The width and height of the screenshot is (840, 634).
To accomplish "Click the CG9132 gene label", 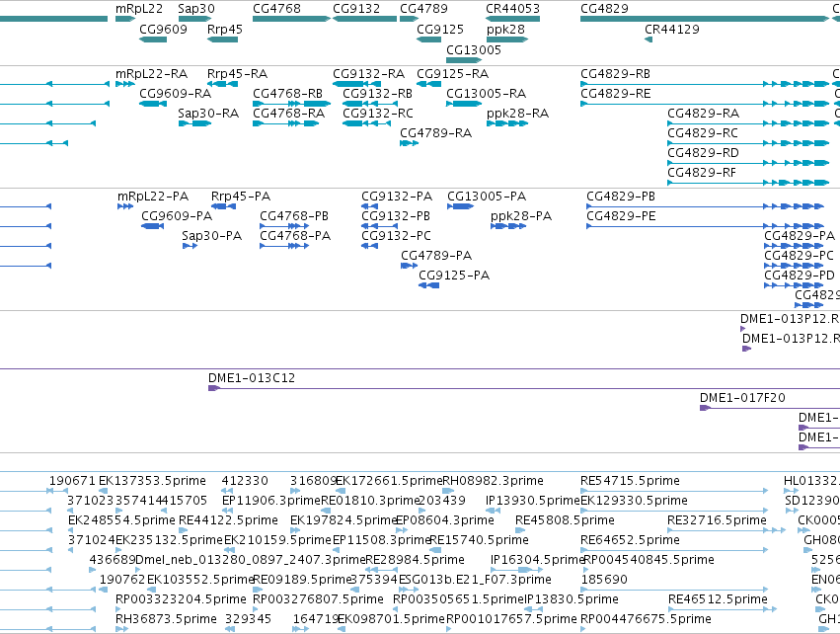I will point(356,9).
